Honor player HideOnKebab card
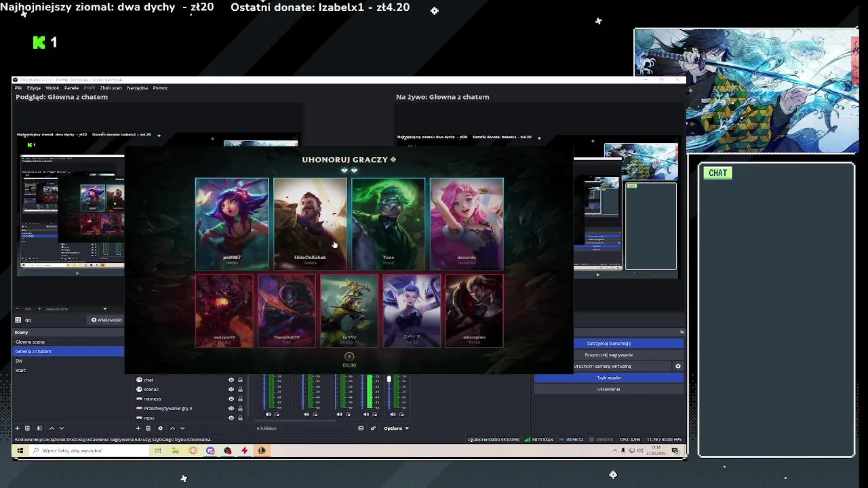This screenshot has height=488, width=868. point(310,224)
